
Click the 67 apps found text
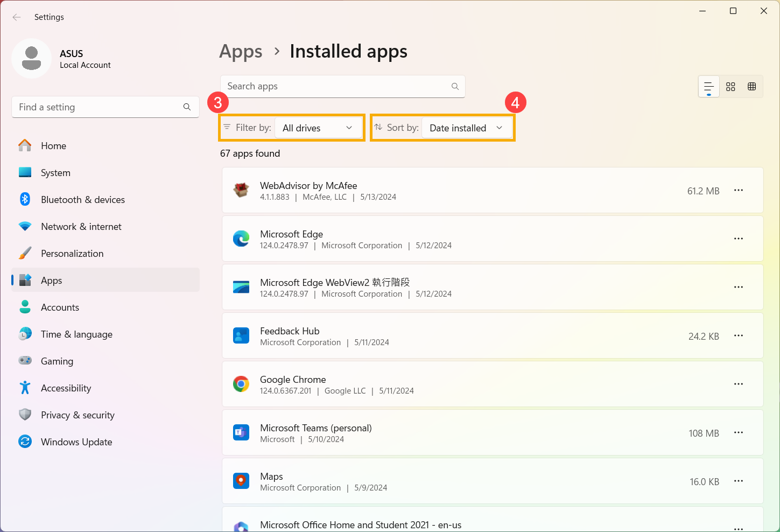pyautogui.click(x=250, y=153)
